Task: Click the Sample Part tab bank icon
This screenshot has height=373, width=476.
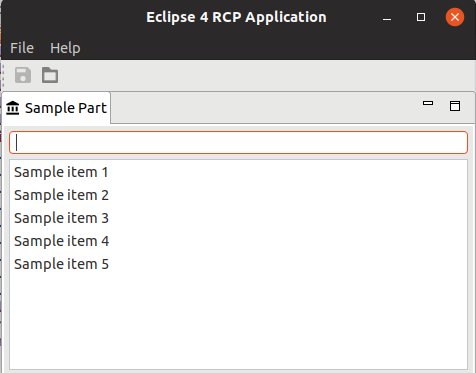Action: [13, 108]
